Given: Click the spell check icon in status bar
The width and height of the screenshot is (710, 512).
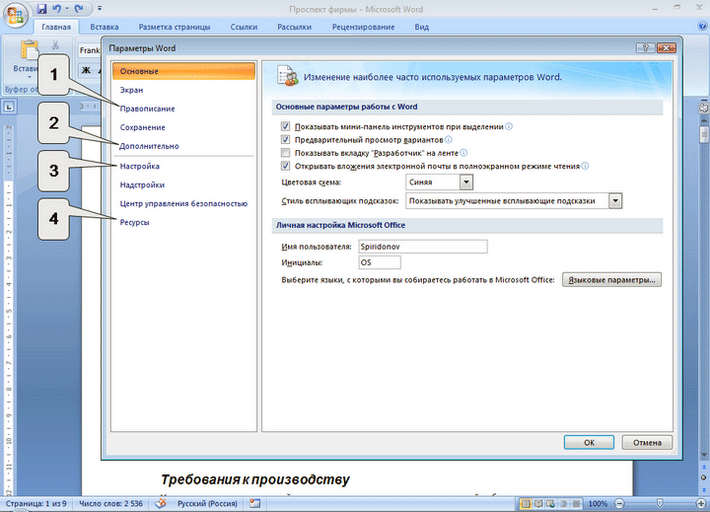Looking at the screenshot, I should pos(159,503).
